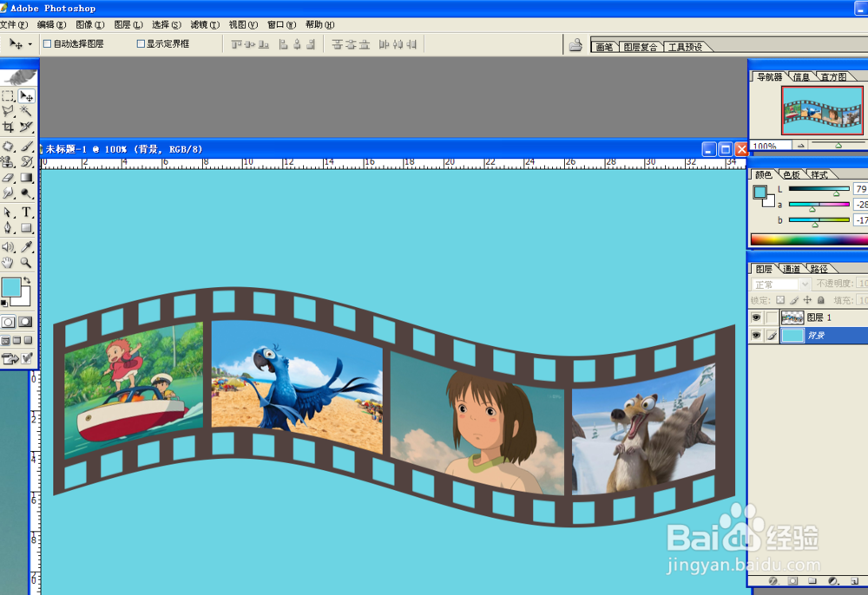Select the Rectangular Marquee tool
The width and height of the screenshot is (868, 595).
click(x=8, y=96)
